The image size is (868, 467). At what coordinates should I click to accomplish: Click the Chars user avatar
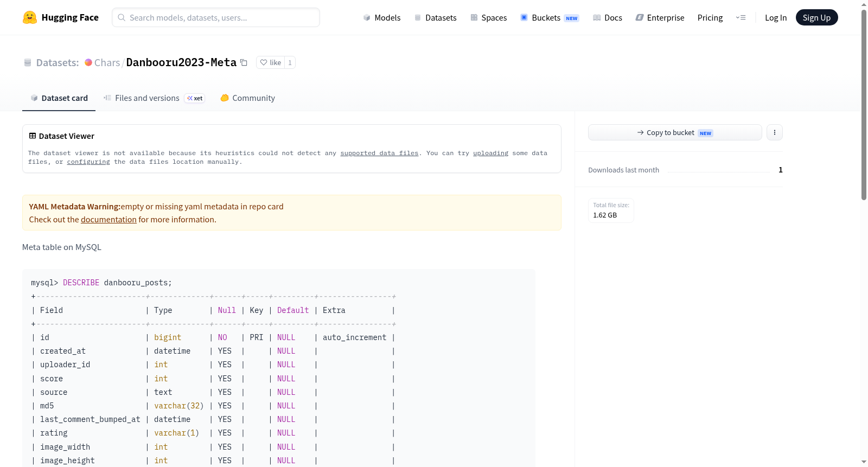[88, 62]
